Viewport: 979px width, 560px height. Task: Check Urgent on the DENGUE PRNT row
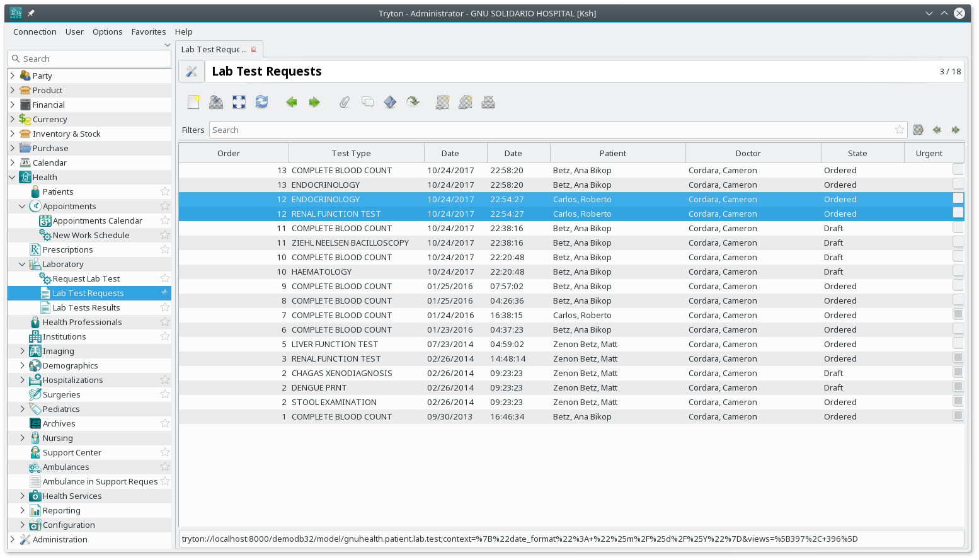click(x=958, y=387)
